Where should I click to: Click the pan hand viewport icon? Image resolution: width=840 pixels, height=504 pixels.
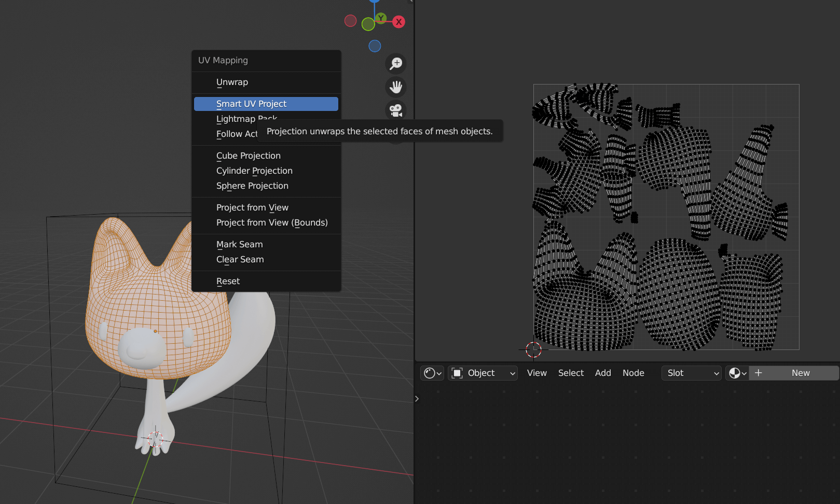(x=396, y=87)
